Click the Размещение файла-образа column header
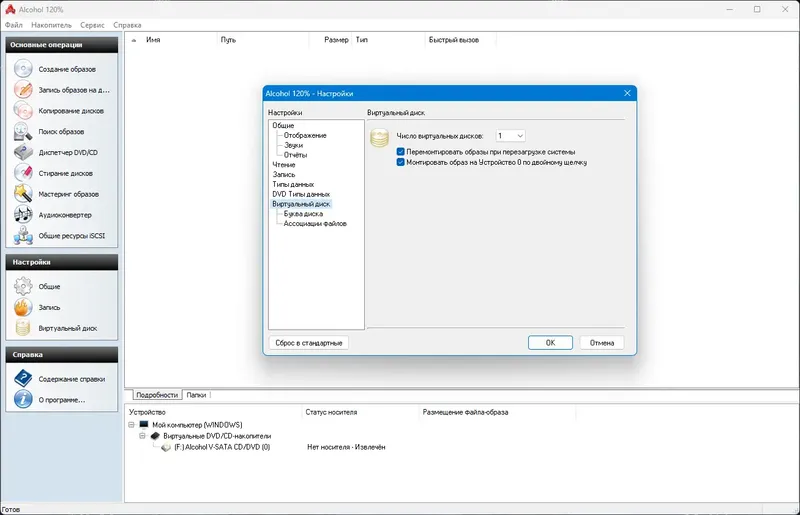 [497, 412]
